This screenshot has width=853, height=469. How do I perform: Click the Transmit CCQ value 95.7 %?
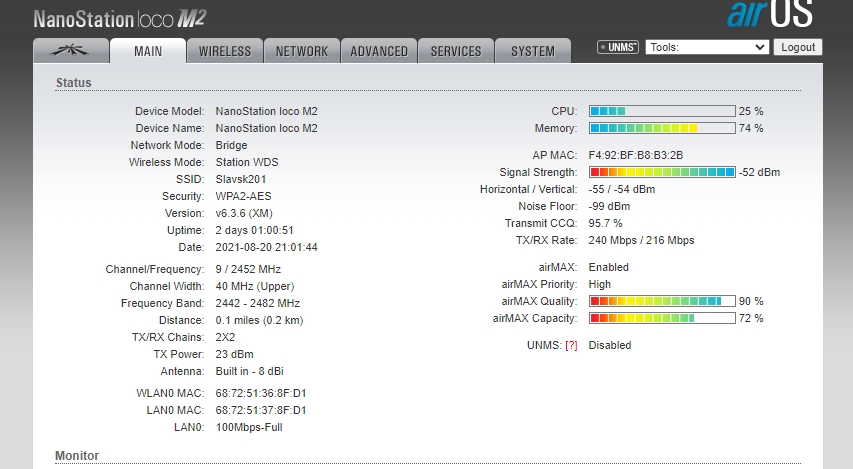click(x=605, y=223)
